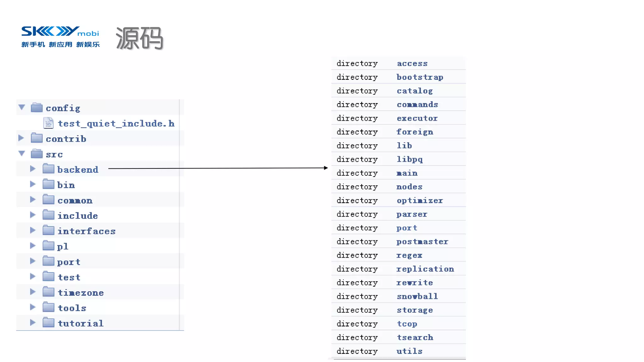Click the config folder icon
Image resolution: width=644 pixels, height=362 pixels.
(x=37, y=108)
